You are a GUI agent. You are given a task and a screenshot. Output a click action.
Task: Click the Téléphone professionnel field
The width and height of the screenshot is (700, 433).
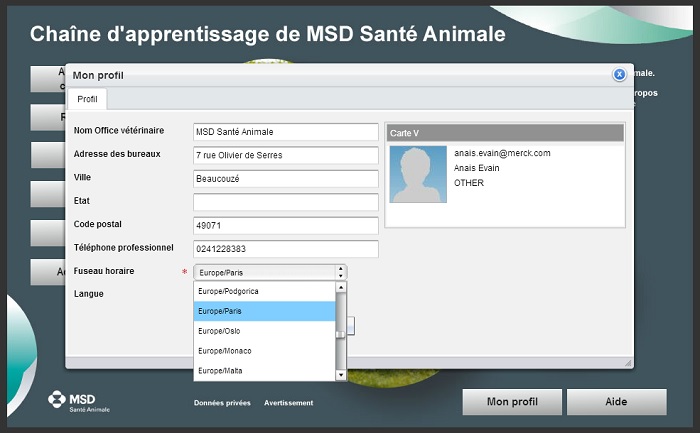pyautogui.click(x=286, y=249)
